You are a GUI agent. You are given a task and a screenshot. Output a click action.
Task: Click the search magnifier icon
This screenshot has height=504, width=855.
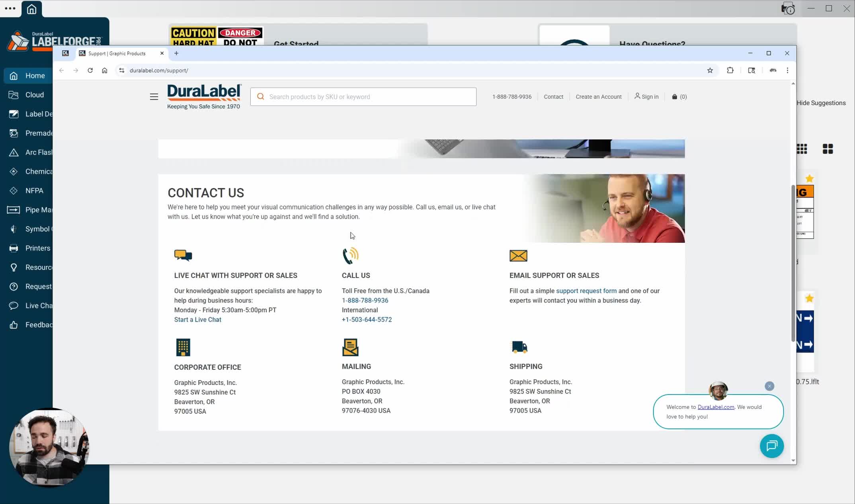261,97
